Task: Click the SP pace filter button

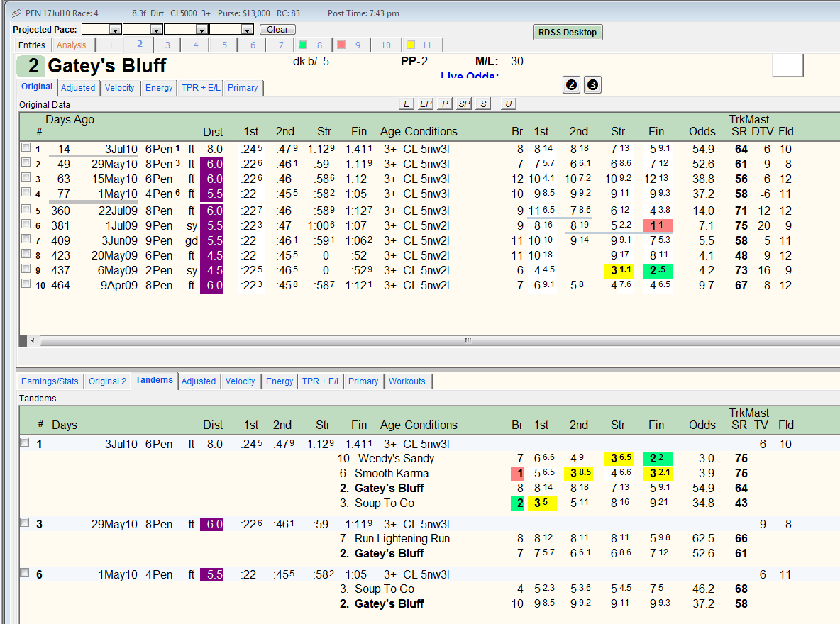Action: [464, 104]
